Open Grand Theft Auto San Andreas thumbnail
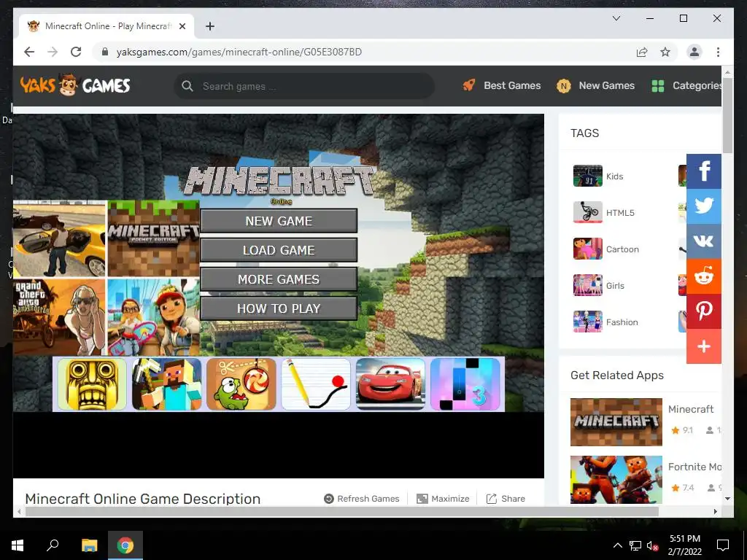 tap(59, 317)
